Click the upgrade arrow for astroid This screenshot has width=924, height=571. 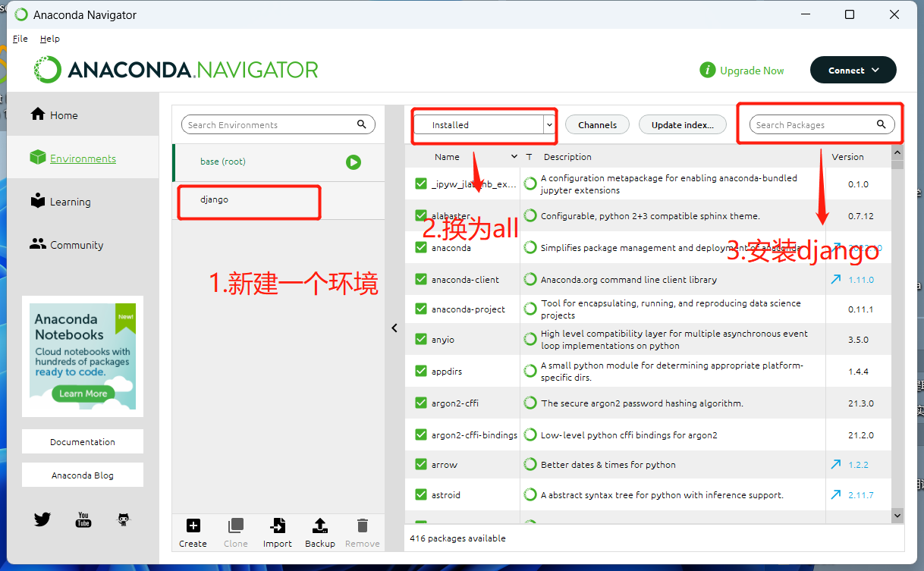836,494
